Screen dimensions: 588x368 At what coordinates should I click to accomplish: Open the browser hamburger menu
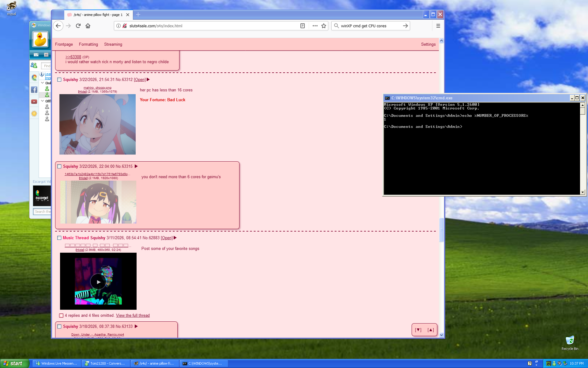438,26
